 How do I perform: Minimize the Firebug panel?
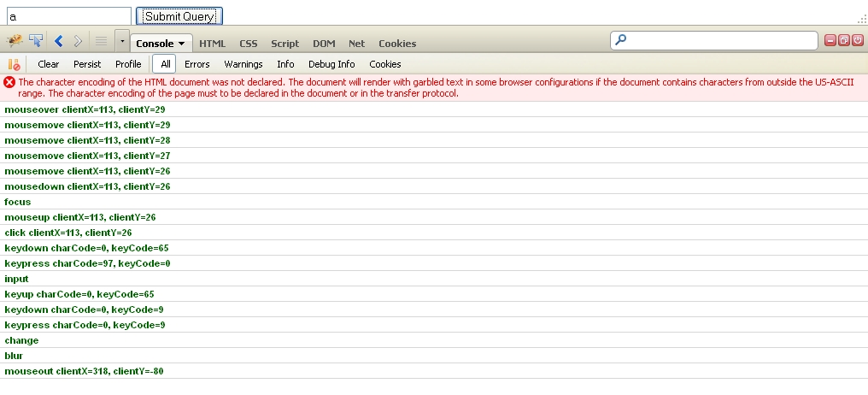click(830, 40)
